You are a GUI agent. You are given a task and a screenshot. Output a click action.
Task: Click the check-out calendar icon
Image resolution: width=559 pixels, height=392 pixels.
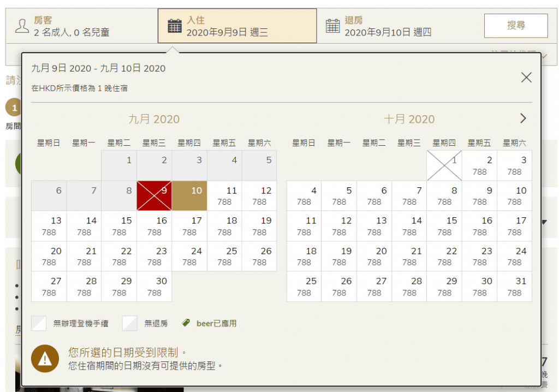coord(332,26)
